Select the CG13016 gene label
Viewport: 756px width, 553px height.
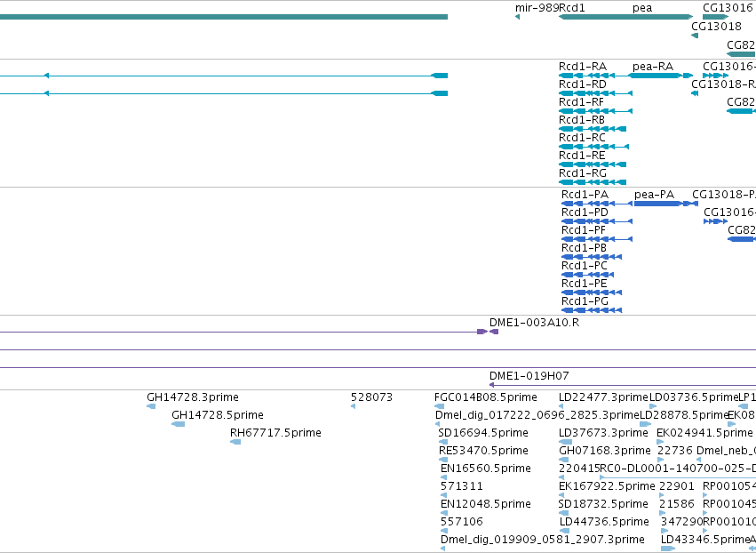point(728,8)
